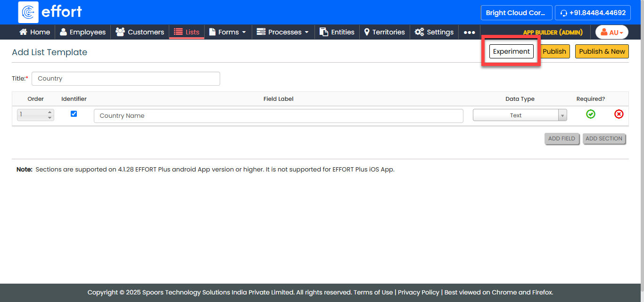Open Territories with map pin icon

(384, 32)
